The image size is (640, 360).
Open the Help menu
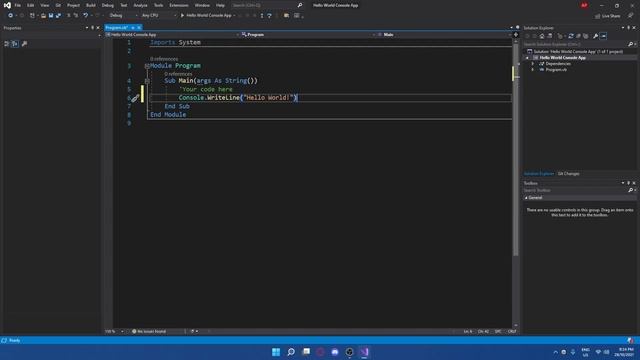[x=220, y=5]
